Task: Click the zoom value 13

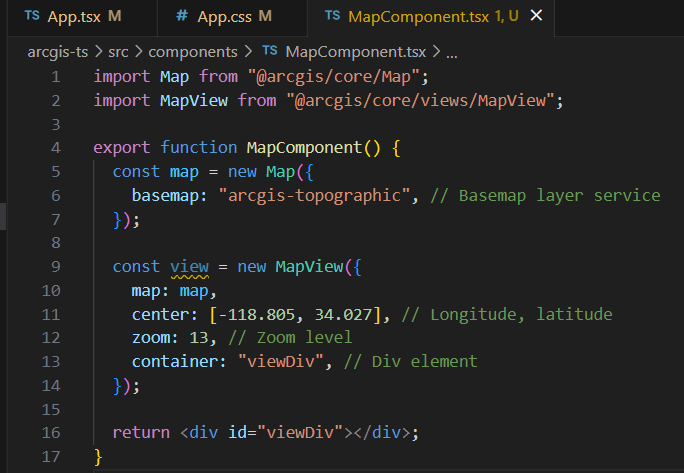Action: 199,338
